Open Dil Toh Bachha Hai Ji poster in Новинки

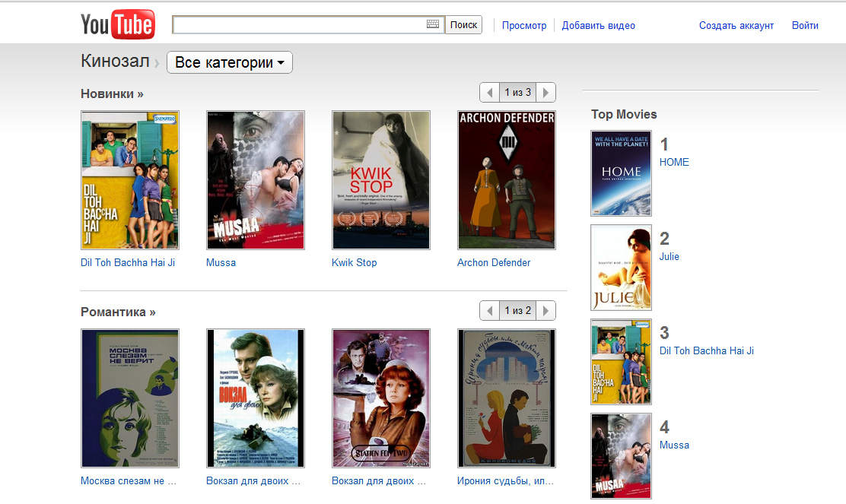129,180
